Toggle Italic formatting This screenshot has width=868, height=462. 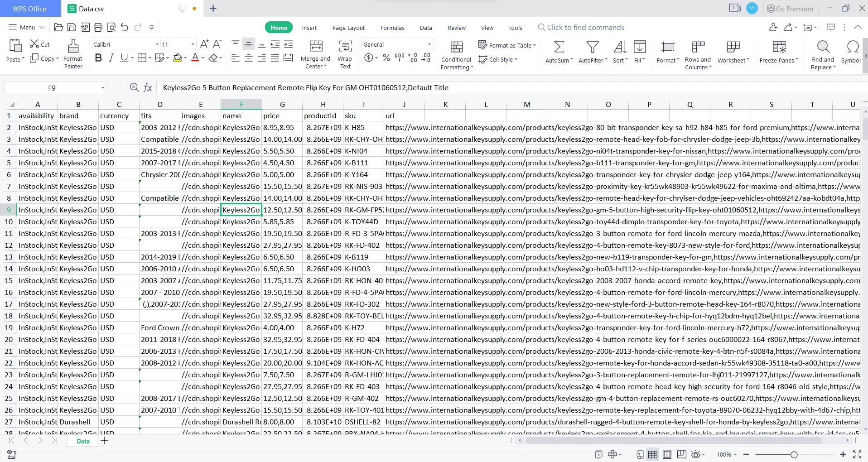pos(111,58)
